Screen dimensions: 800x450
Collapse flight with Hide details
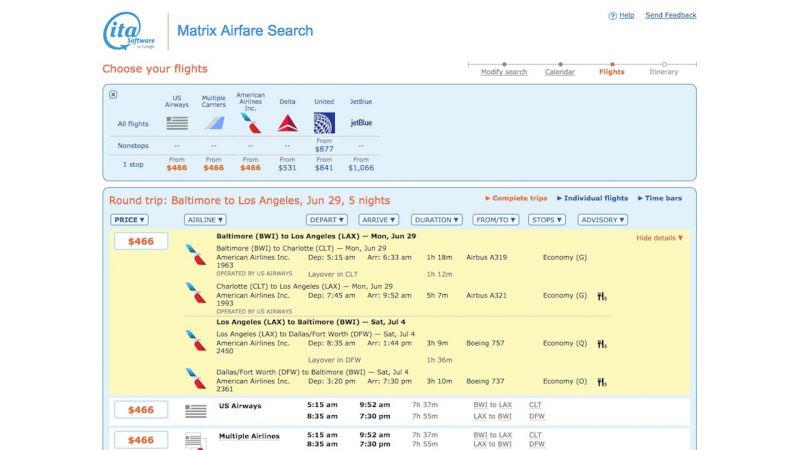[x=659, y=238]
